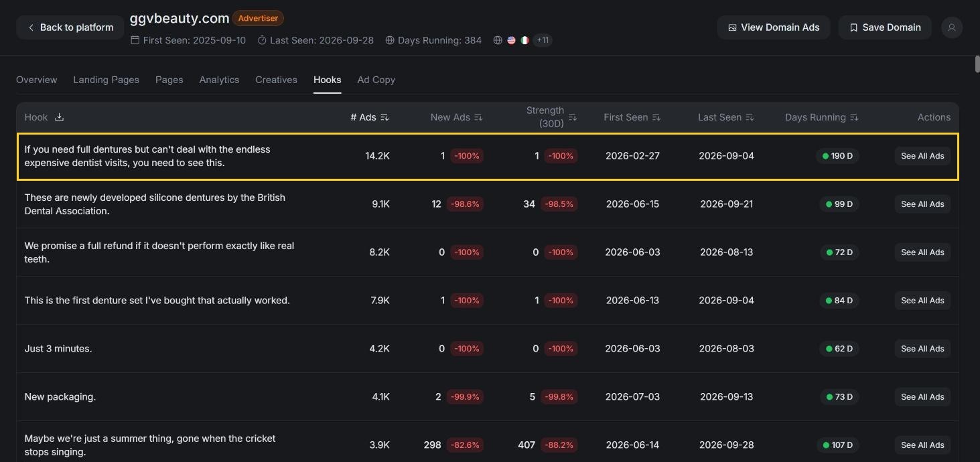Open the user profile avatar icon

pyautogui.click(x=952, y=27)
